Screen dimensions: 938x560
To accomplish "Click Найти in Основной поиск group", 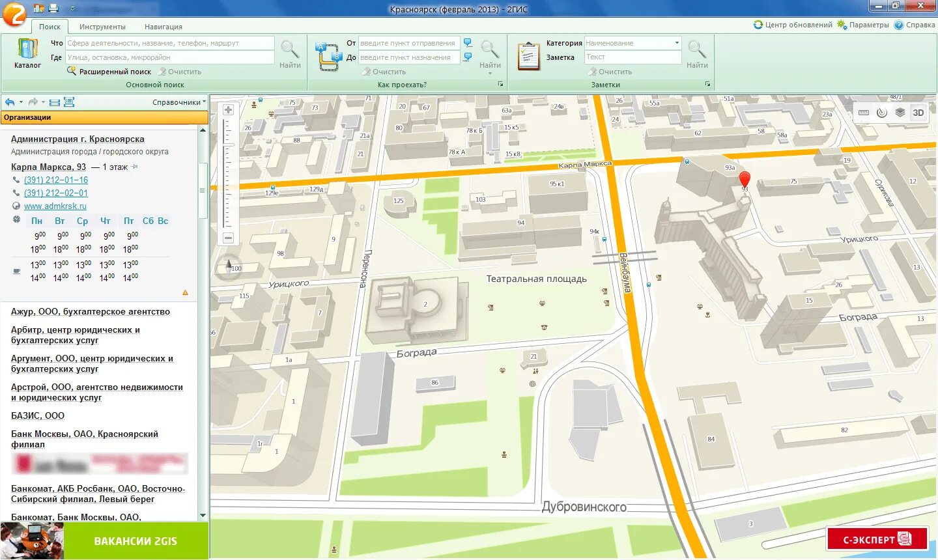I will pos(290,53).
